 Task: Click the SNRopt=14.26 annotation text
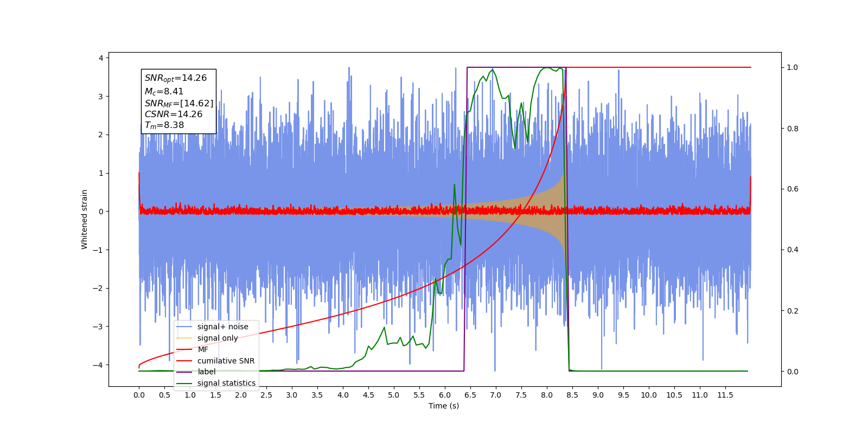[x=176, y=78]
